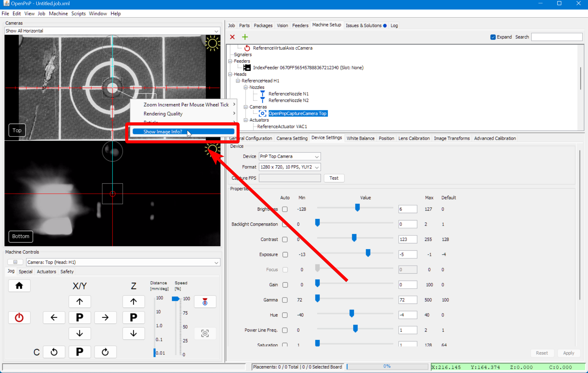Click the counterclockwise rotate icon in jog controls

point(54,352)
